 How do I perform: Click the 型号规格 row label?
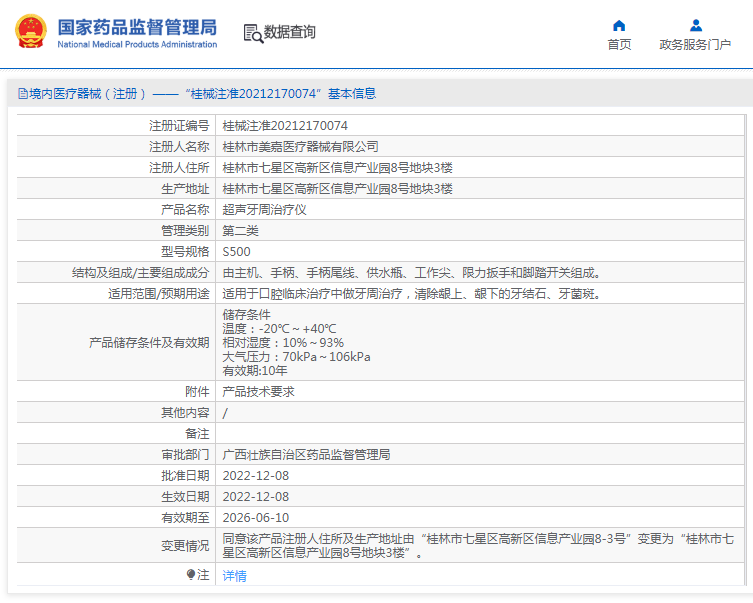[x=185, y=252]
